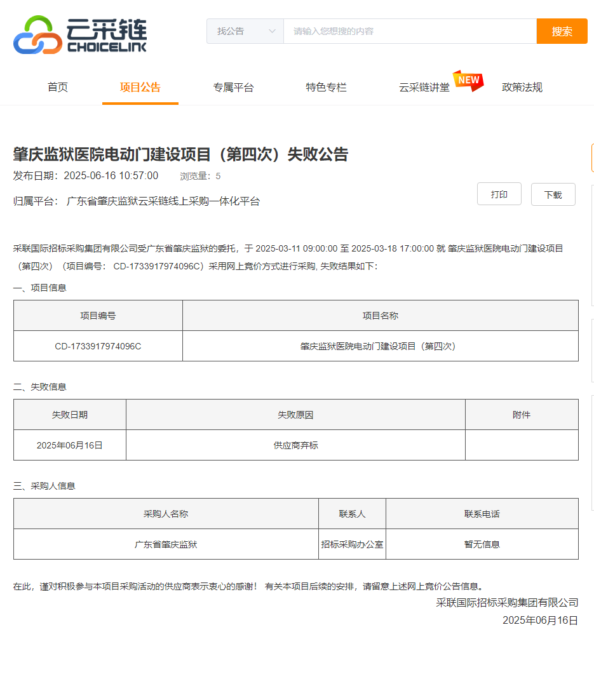
Task: Click contact cell 招标采购办公室
Action: 353,544
